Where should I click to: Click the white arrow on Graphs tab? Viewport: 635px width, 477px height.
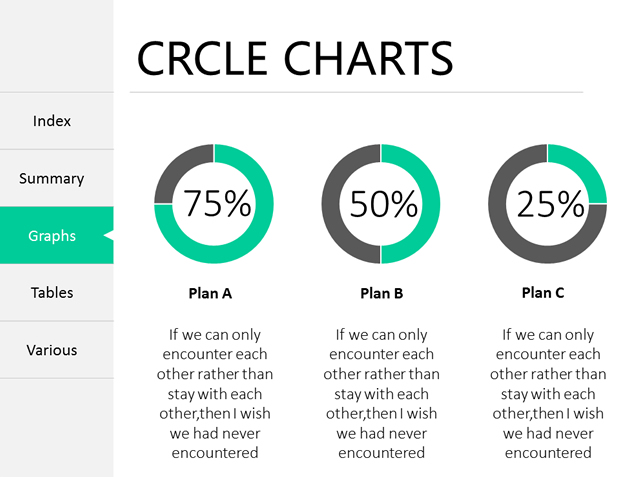coord(109,235)
